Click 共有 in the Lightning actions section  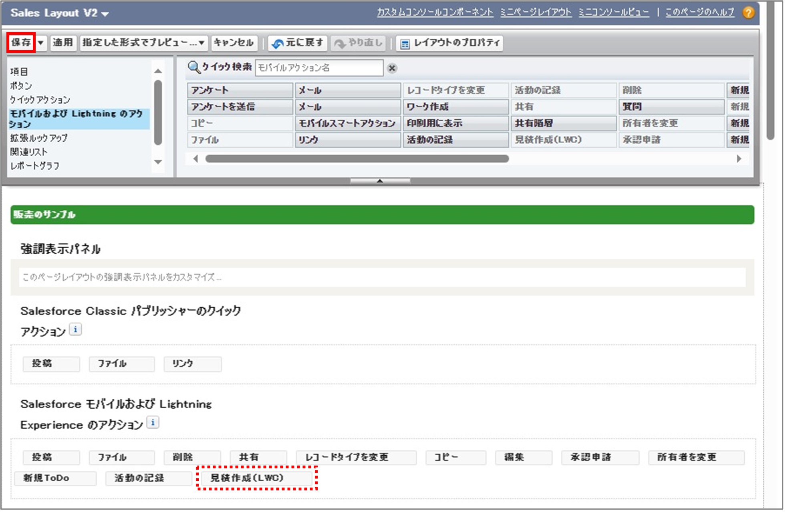point(258,457)
